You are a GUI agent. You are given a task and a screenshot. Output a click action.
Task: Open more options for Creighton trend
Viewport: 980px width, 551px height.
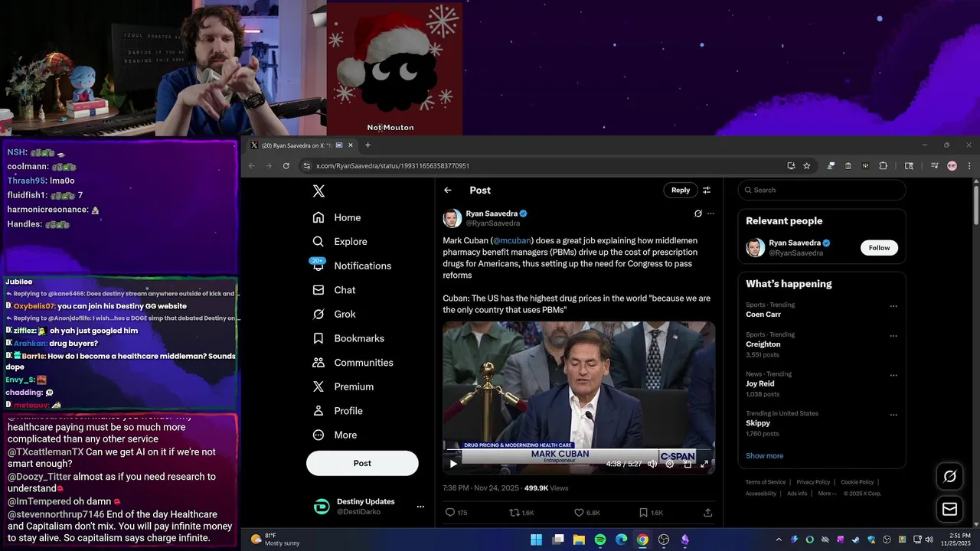pyautogui.click(x=893, y=336)
